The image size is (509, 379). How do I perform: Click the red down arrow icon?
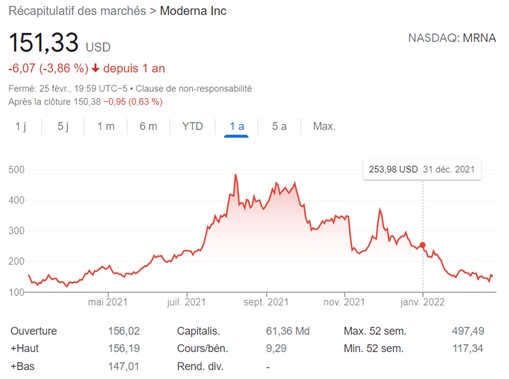95,68
